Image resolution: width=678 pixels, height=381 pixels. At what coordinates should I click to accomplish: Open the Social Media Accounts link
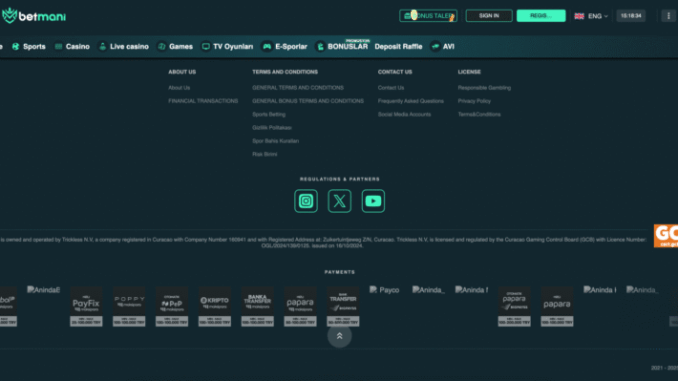tap(404, 115)
